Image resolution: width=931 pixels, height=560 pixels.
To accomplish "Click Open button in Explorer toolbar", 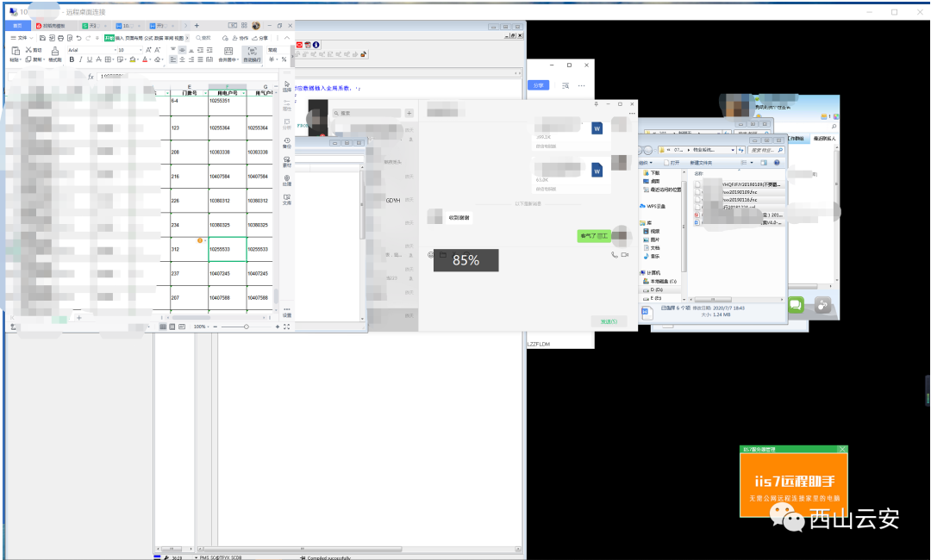I will click(x=672, y=163).
